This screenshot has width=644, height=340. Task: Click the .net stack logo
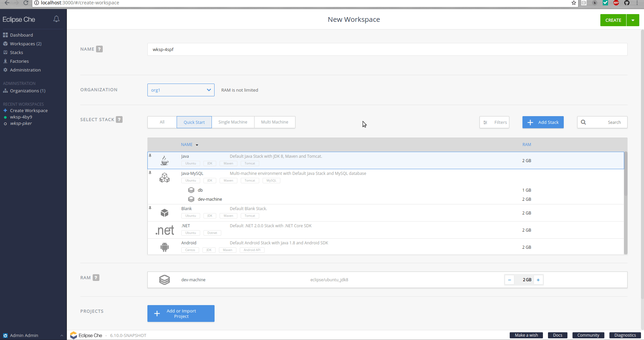tap(165, 230)
